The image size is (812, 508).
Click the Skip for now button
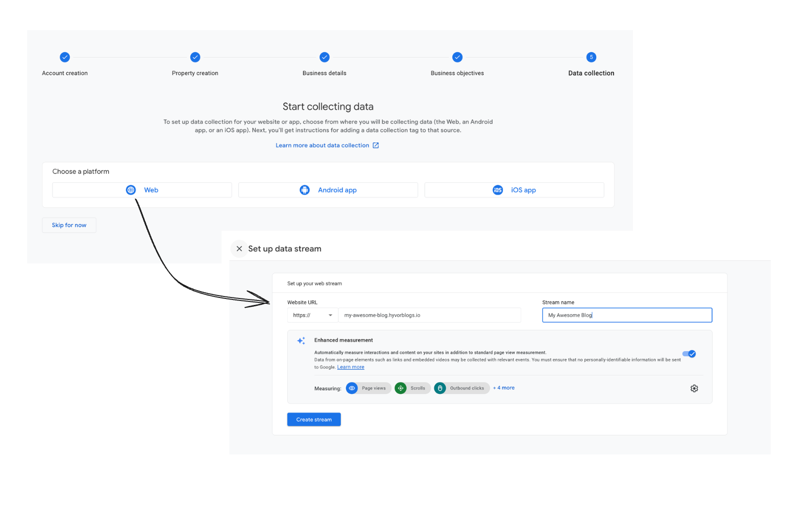pyautogui.click(x=69, y=225)
